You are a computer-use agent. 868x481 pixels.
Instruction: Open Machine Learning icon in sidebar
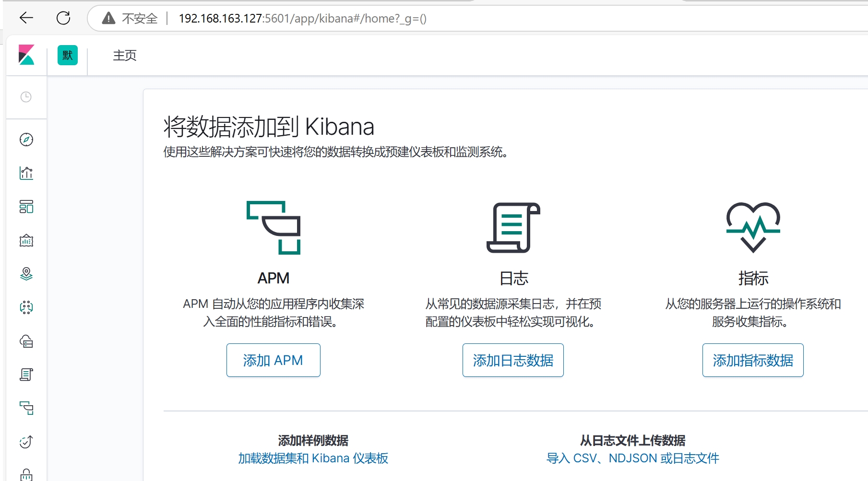coord(26,307)
